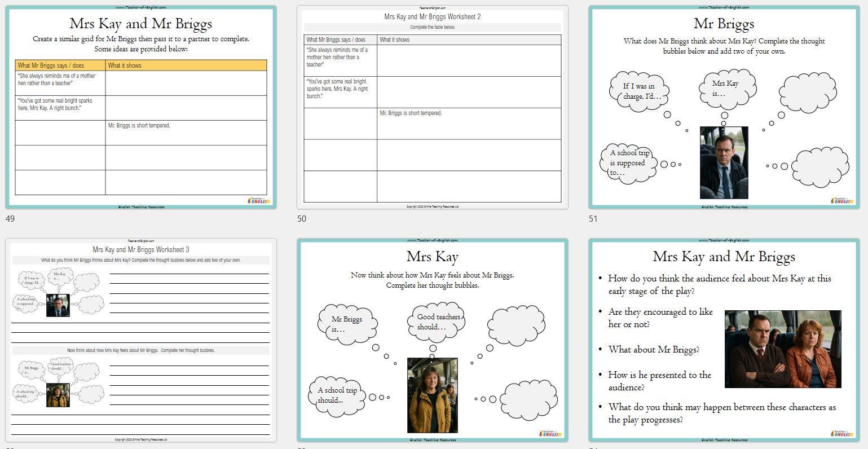Click the logo on the Mrs Kay slide
Viewport: 868px width, 449px height.
(550, 433)
